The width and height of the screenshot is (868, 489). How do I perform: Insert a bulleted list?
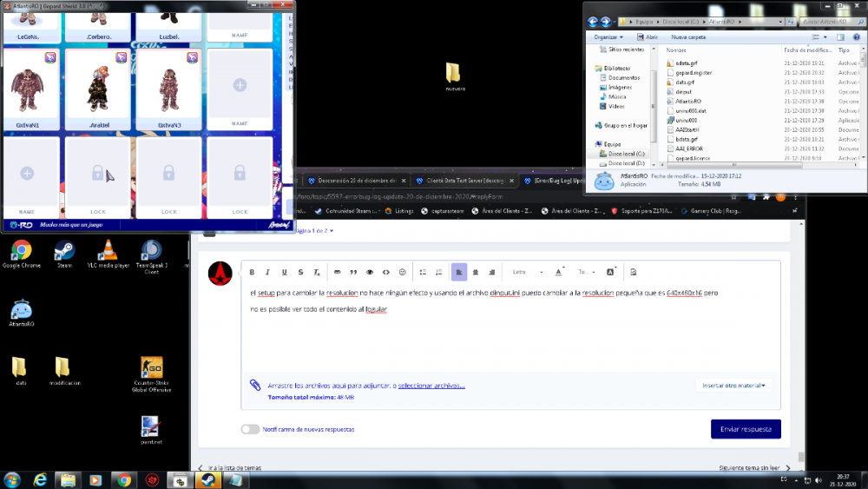click(x=423, y=272)
